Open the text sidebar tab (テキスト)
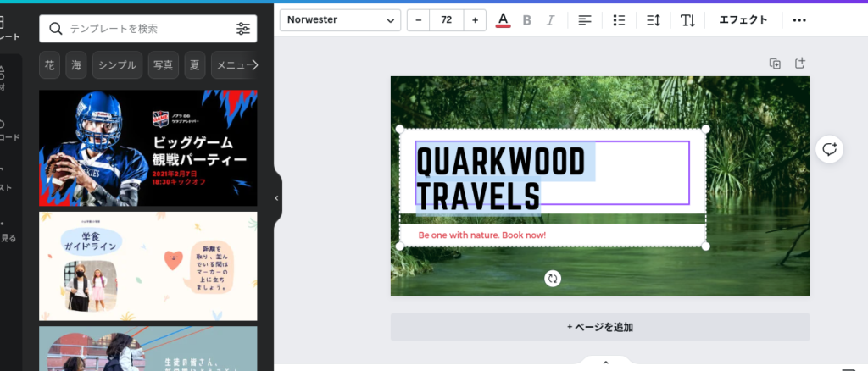This screenshot has height=371, width=868. [x=6, y=180]
